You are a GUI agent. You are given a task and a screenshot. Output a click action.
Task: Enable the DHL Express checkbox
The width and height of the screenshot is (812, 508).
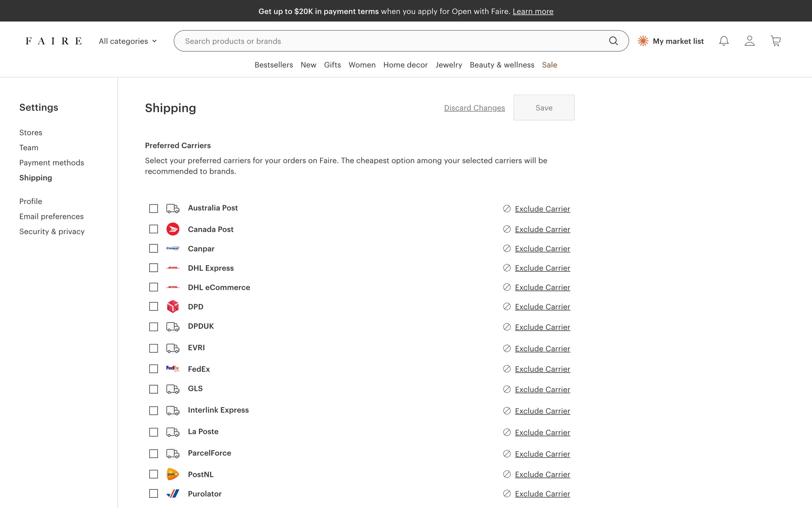[154, 268]
